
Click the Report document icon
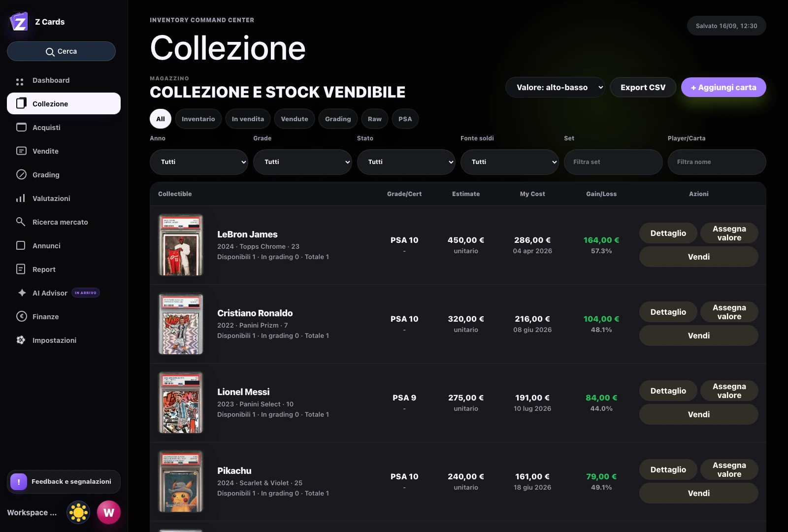point(21,269)
